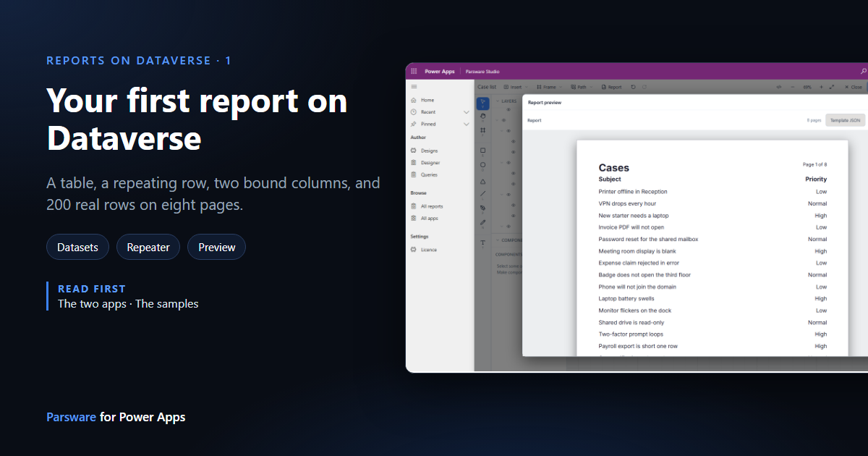Screen dimensions: 868x456
Task: Click the Report button in the toolbar
Action: [611, 87]
